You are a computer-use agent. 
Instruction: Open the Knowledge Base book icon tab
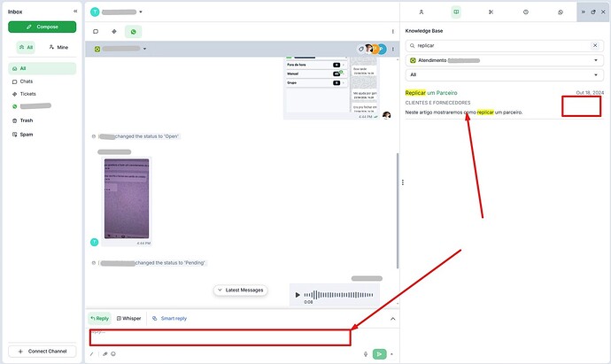click(x=455, y=12)
